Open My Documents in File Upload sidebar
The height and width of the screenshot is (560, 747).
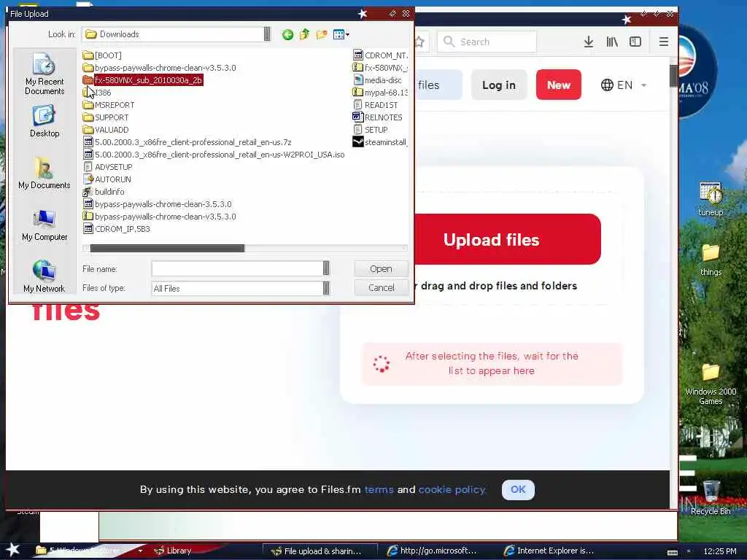44,173
